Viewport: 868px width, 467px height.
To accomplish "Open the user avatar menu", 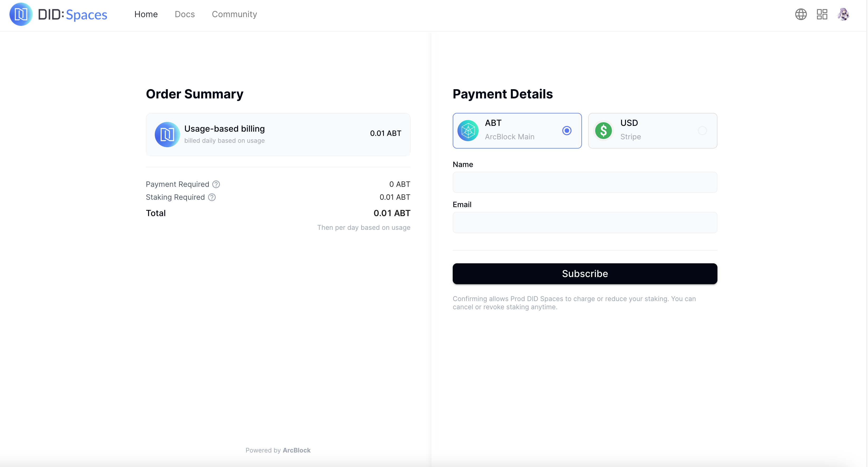I will pos(843,14).
